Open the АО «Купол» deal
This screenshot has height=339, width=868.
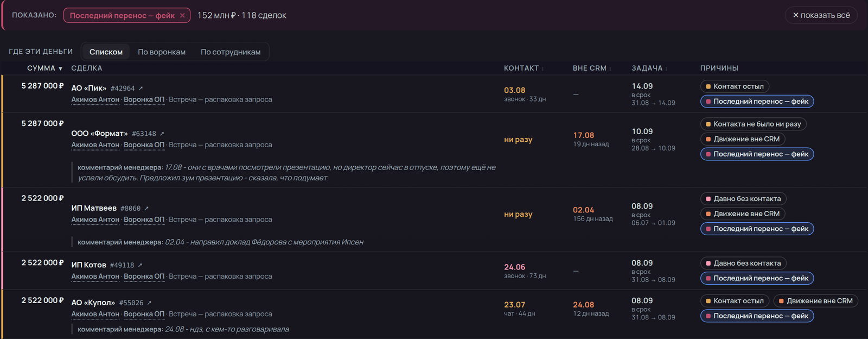93,303
